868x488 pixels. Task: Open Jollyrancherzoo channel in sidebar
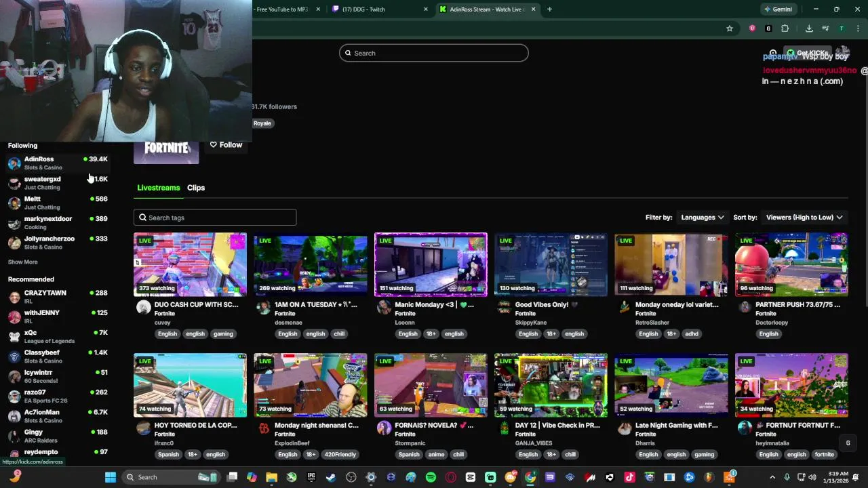click(x=58, y=242)
